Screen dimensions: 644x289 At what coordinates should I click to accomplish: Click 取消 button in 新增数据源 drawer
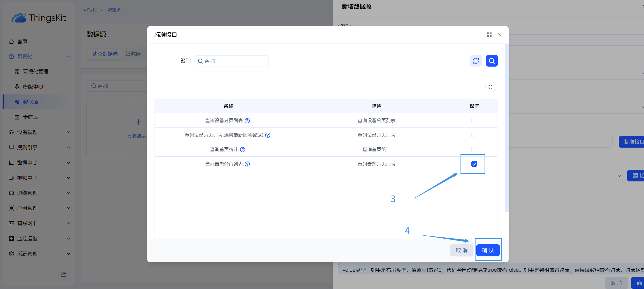tap(616, 283)
